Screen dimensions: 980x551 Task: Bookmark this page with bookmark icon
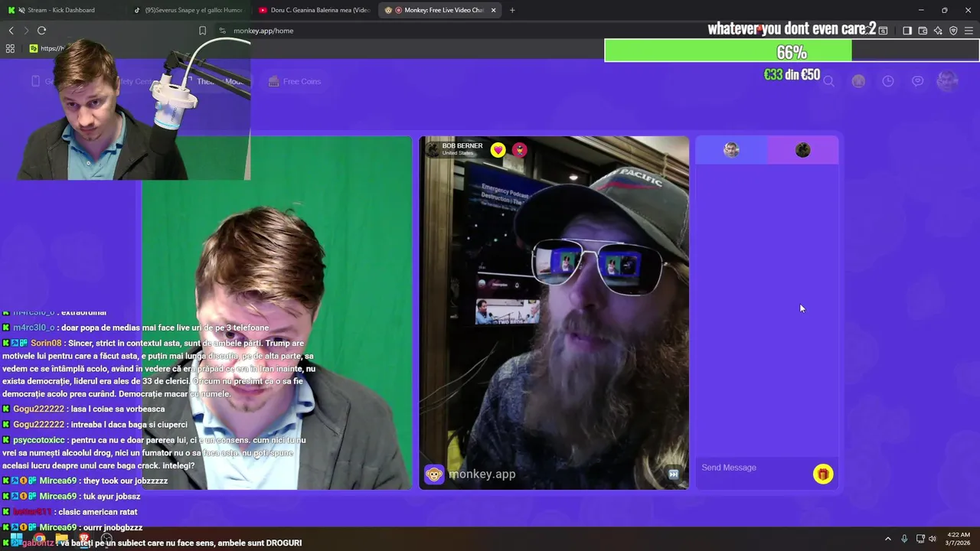click(202, 31)
